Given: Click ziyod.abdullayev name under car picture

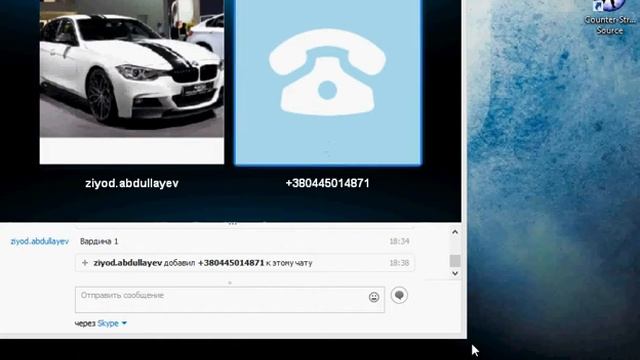Looking at the screenshot, I should 132,184.
